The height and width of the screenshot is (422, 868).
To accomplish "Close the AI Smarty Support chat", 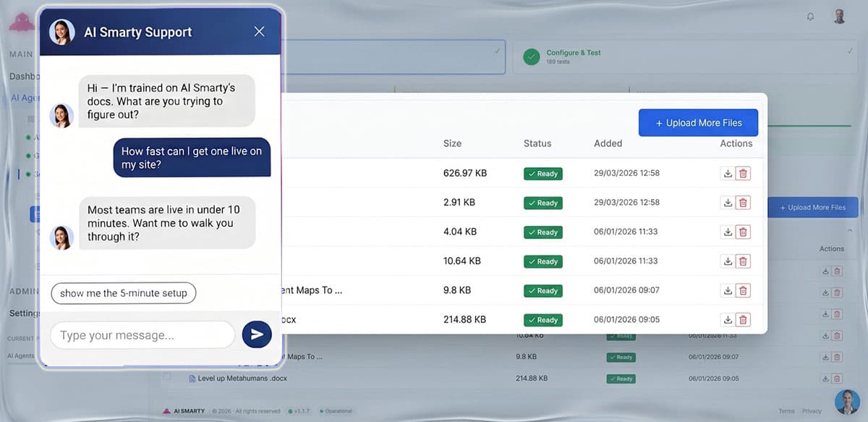I will [259, 31].
